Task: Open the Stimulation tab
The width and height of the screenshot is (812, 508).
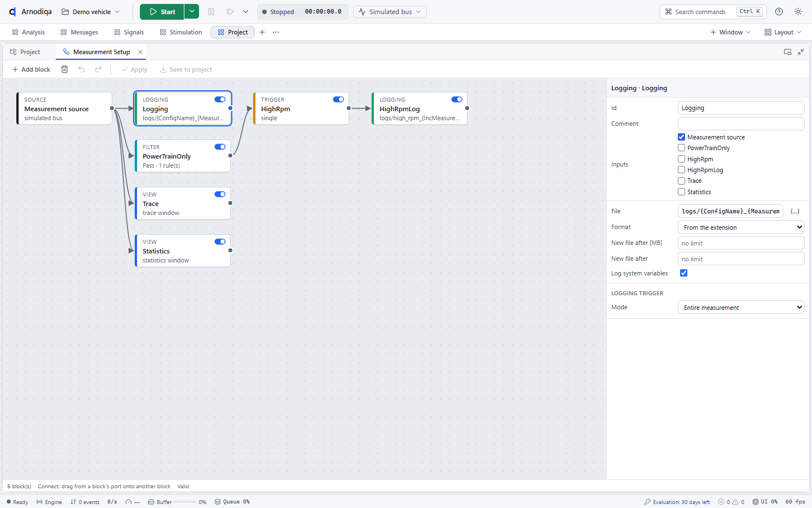Action: pos(180,32)
